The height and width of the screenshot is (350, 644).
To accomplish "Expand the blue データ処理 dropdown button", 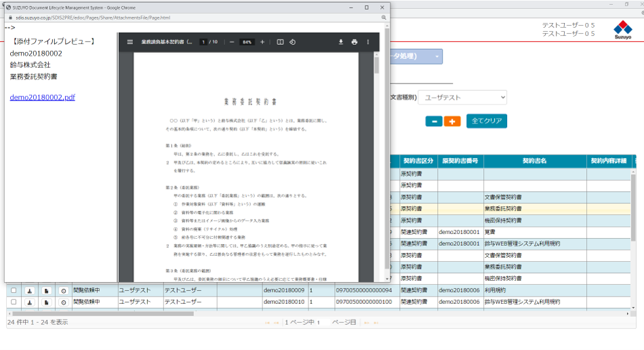I will (437, 56).
